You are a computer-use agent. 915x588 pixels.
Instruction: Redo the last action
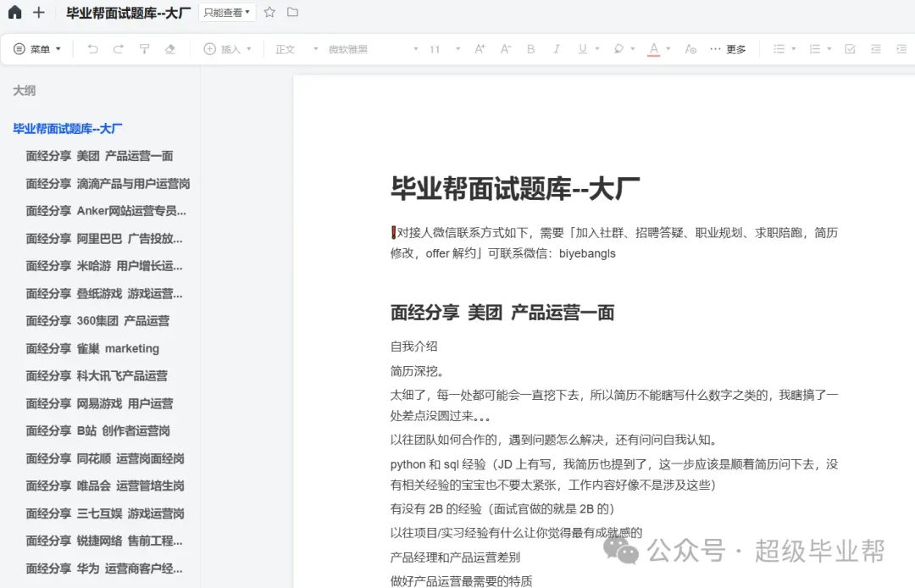(x=118, y=49)
